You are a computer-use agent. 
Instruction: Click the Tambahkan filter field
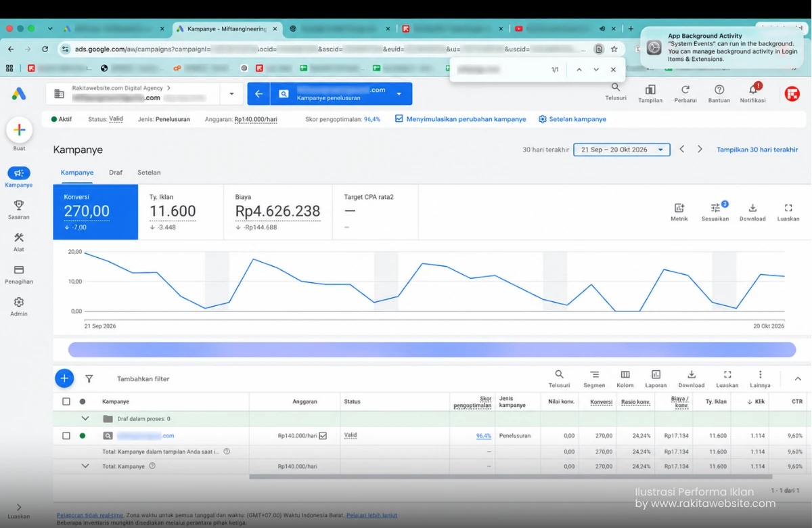click(143, 379)
